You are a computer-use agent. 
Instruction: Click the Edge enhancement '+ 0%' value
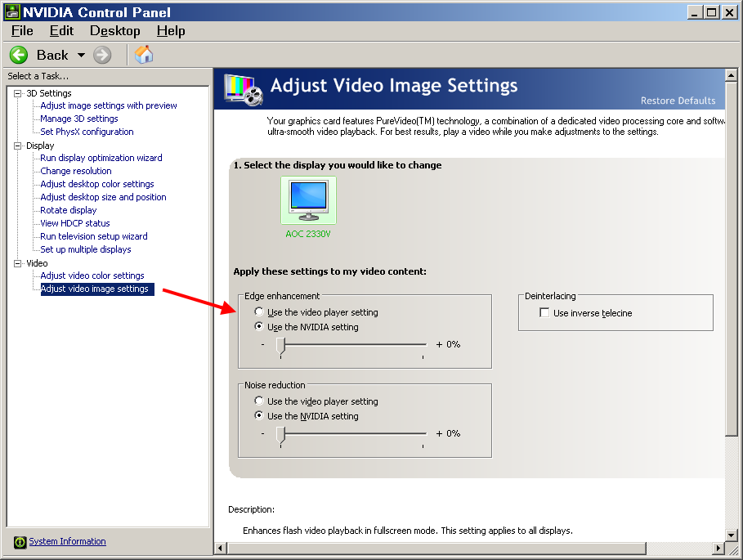pyautogui.click(x=448, y=344)
